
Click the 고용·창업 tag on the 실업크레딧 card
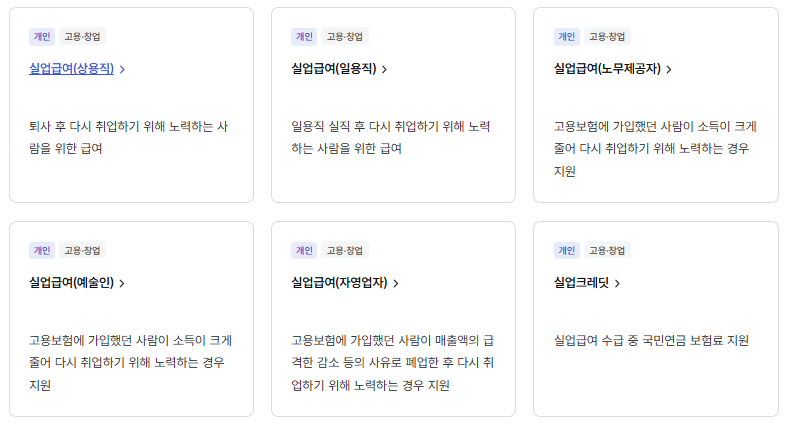[x=607, y=250]
